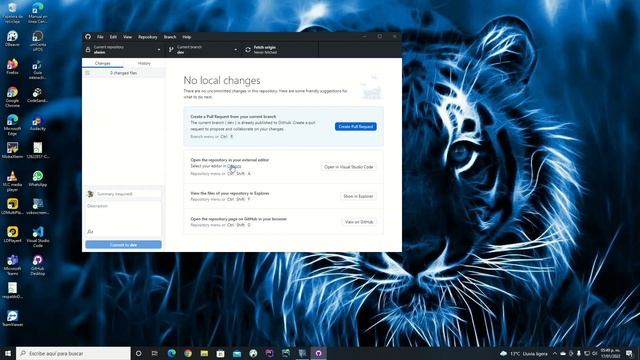The image size is (640, 360).
Task: Click the Open in Visual Studio Code button
Action: 349,167
